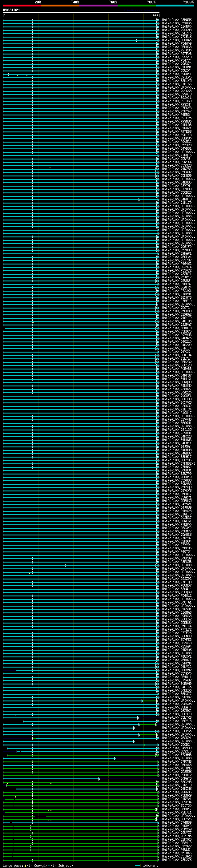The image size is (197, 868).
Task: Select label UniRef100_B6KDJ8
Action: pos(176,328)
